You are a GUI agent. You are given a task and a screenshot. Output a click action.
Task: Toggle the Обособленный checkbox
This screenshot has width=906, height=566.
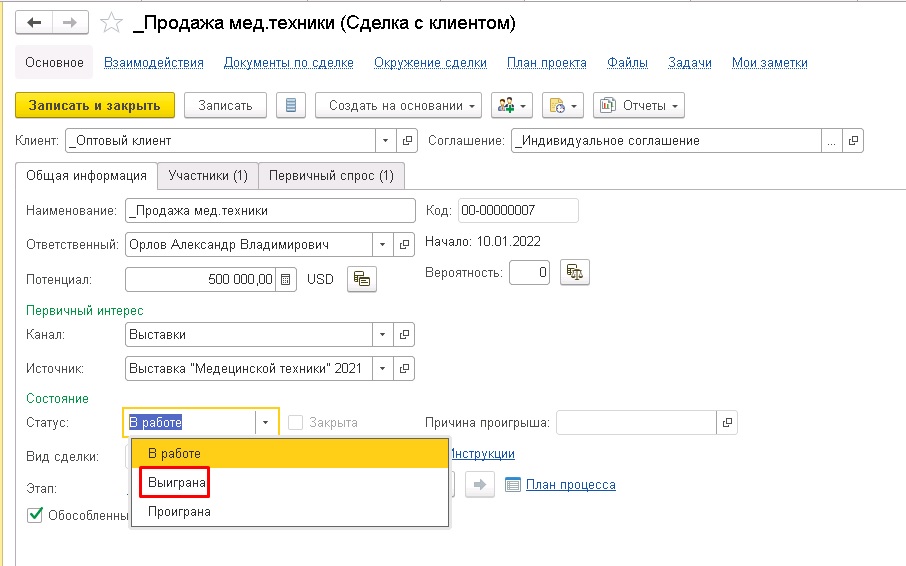(35, 515)
